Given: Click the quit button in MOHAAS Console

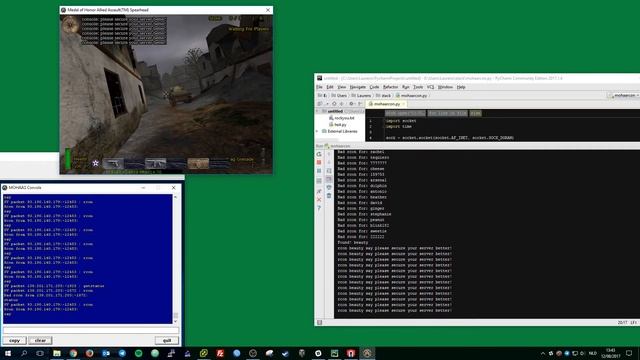Looking at the screenshot, I should [167, 340].
